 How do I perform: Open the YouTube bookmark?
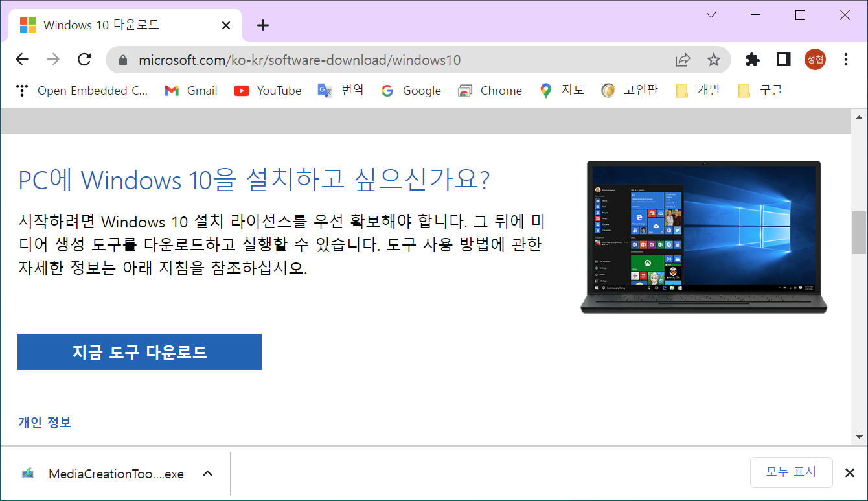(x=268, y=91)
